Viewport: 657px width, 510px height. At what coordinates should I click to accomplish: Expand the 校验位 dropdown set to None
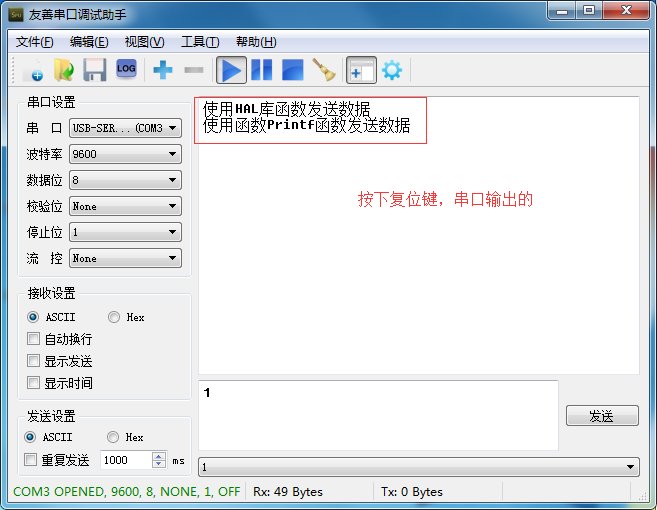(x=125, y=206)
